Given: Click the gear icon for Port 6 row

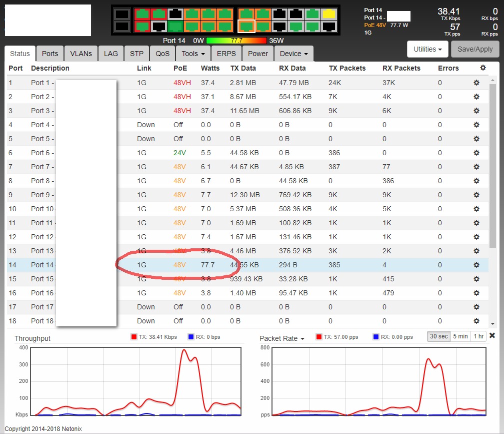Looking at the screenshot, I should [x=476, y=153].
